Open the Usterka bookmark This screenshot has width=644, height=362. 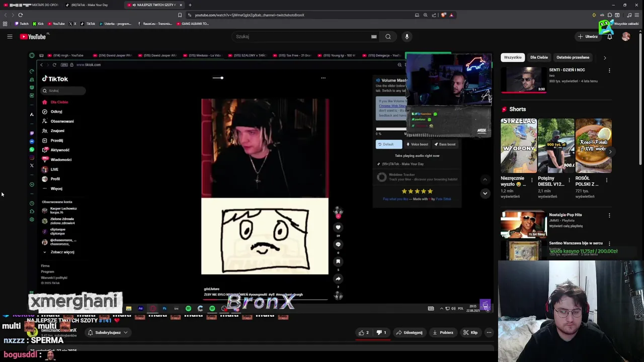pos(114,24)
